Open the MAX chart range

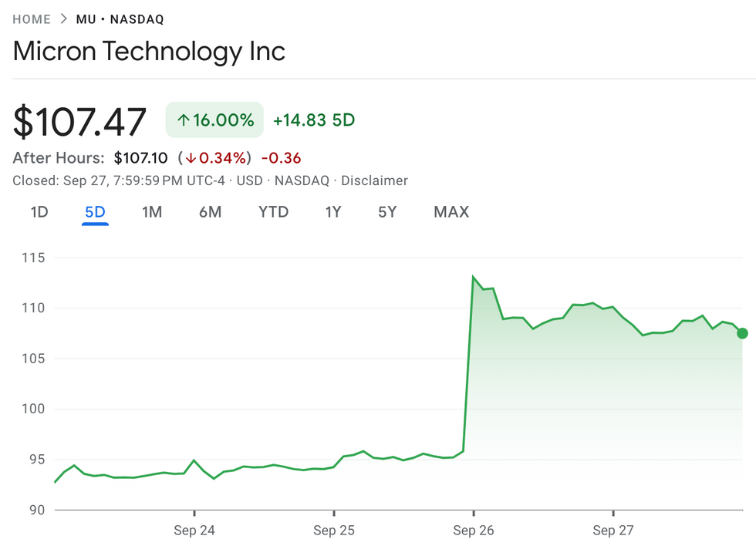(x=451, y=212)
